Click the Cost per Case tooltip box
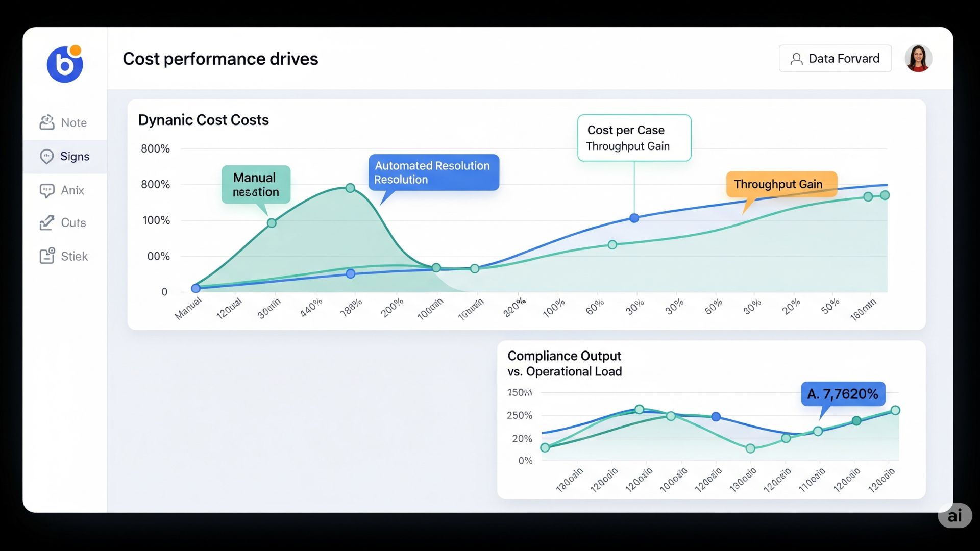Screen dimensions: 980x551 click(634, 138)
